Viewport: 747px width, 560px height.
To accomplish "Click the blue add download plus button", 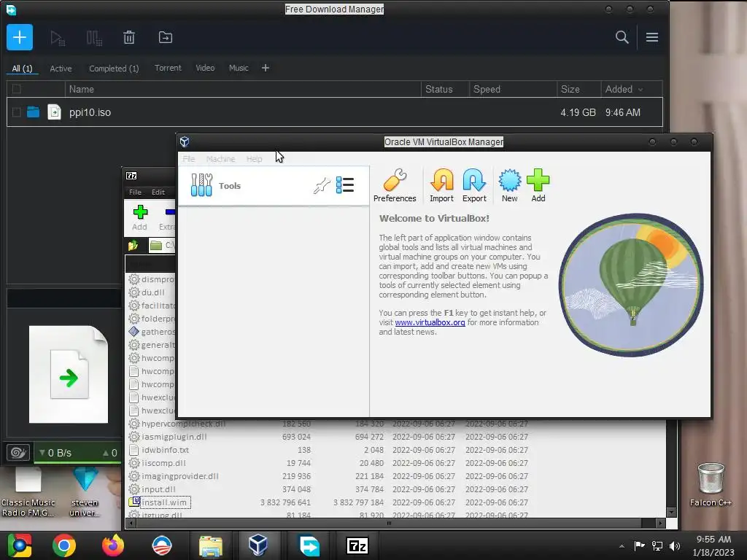I will [x=20, y=37].
